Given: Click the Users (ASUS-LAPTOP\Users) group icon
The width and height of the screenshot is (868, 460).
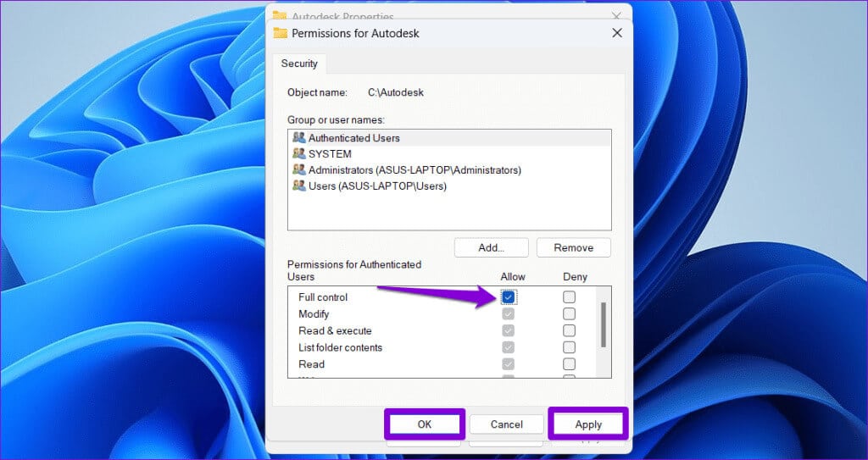Looking at the screenshot, I should point(299,186).
